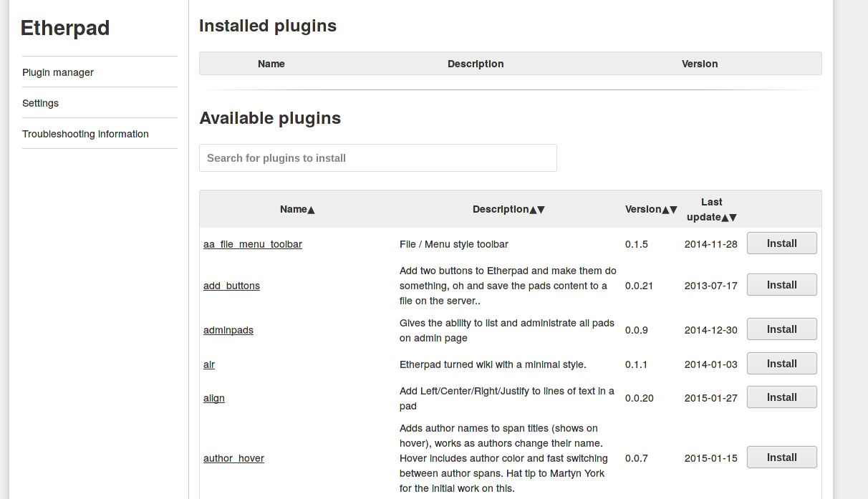Install the author_hover plugin
868x499 pixels.
[x=781, y=457]
